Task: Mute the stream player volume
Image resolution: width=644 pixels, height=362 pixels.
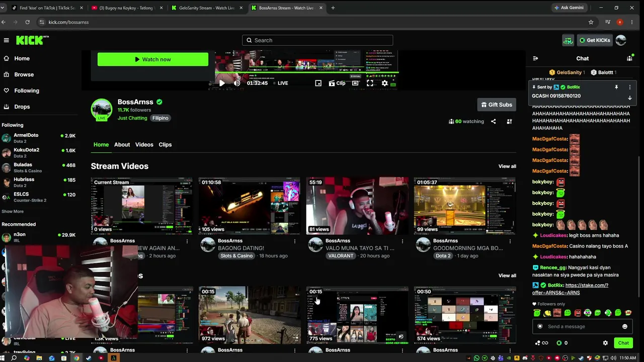Action: pos(237,83)
